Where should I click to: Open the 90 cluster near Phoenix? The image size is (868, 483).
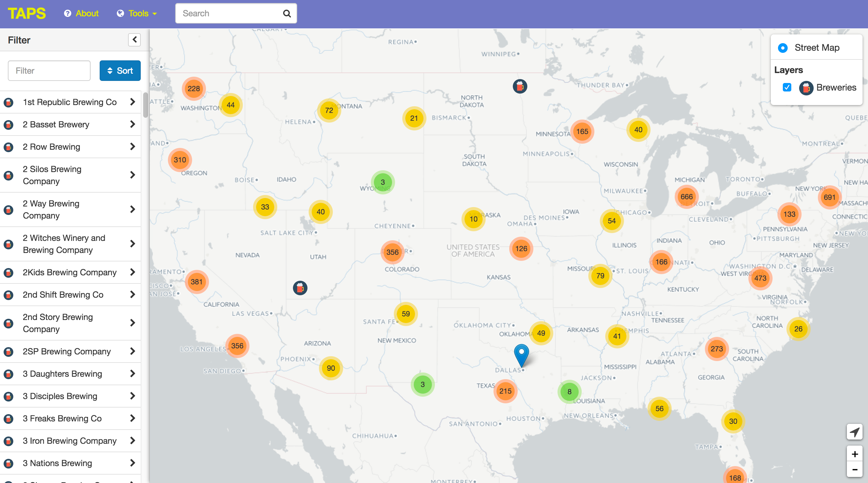331,368
